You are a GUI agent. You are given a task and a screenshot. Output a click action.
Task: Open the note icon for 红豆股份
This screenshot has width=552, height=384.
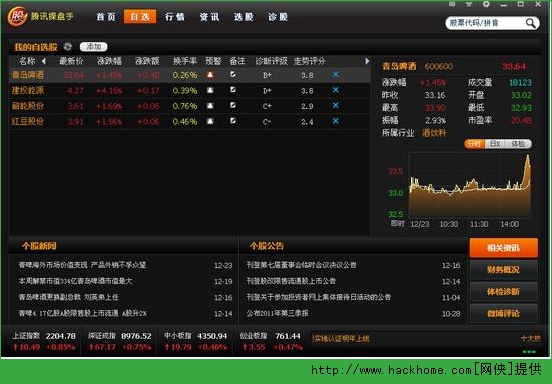pos(233,121)
